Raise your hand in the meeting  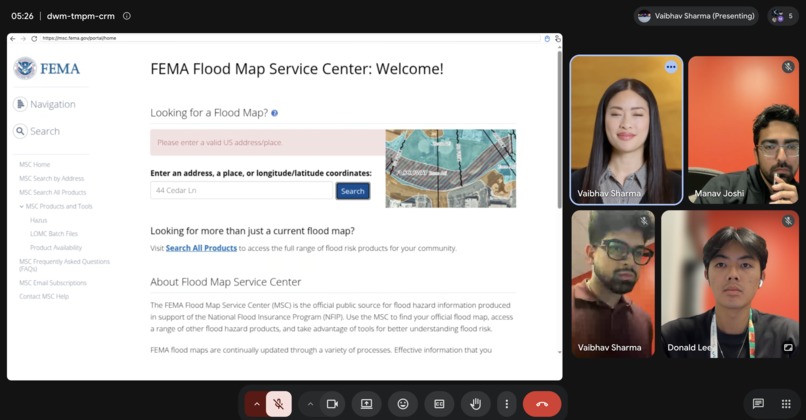[x=475, y=404]
